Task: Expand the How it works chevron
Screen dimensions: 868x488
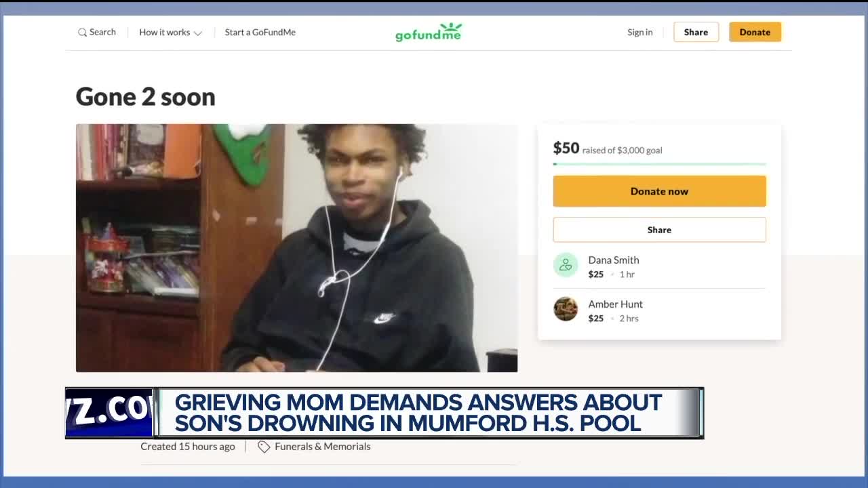Action: coord(198,33)
